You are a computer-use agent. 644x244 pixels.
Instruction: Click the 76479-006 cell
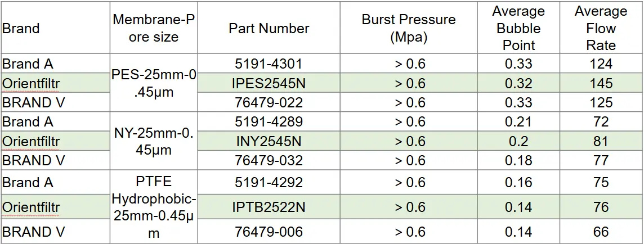[269, 232]
